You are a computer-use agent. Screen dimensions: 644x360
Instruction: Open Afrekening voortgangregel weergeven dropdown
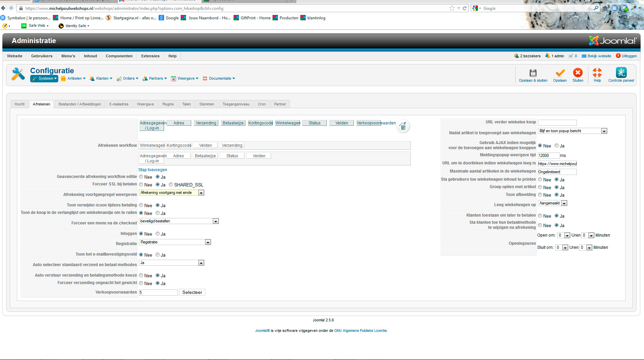click(x=172, y=193)
